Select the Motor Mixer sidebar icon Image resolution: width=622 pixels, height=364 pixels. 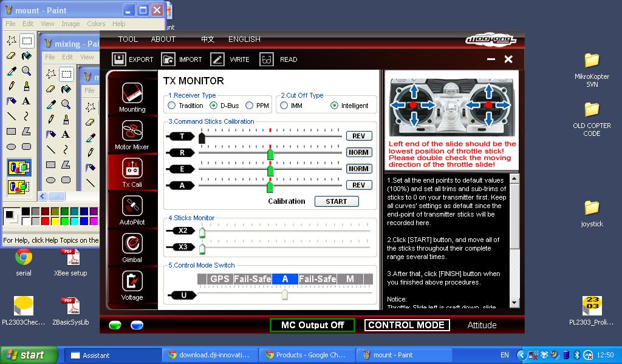click(x=132, y=131)
